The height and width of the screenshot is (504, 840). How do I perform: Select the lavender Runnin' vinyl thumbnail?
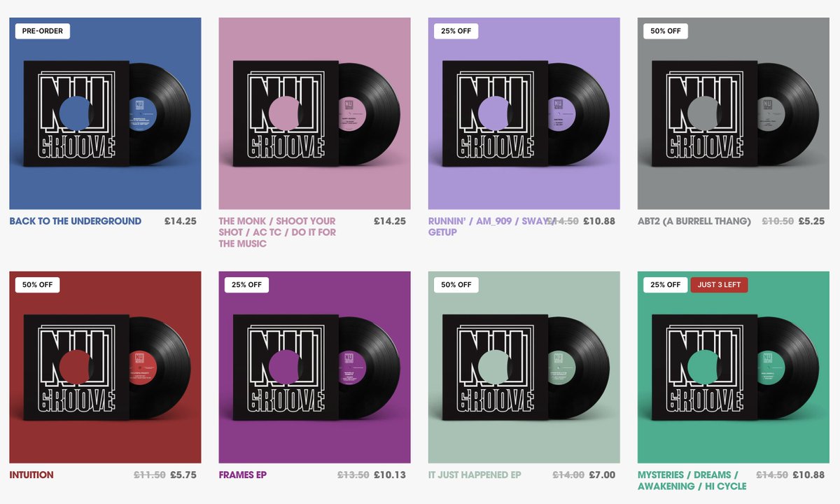pyautogui.click(x=524, y=113)
